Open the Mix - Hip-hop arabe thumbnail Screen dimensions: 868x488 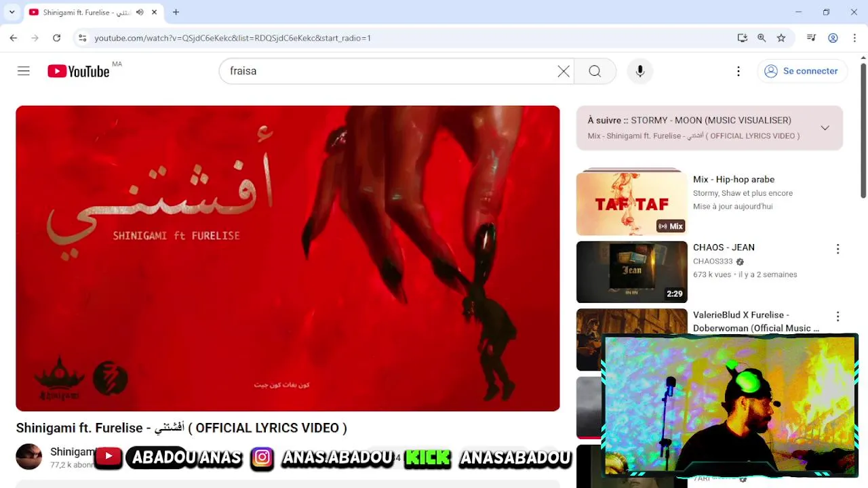pos(631,203)
